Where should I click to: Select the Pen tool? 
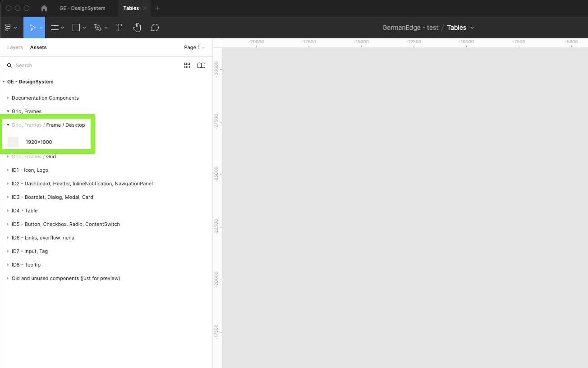pos(98,28)
